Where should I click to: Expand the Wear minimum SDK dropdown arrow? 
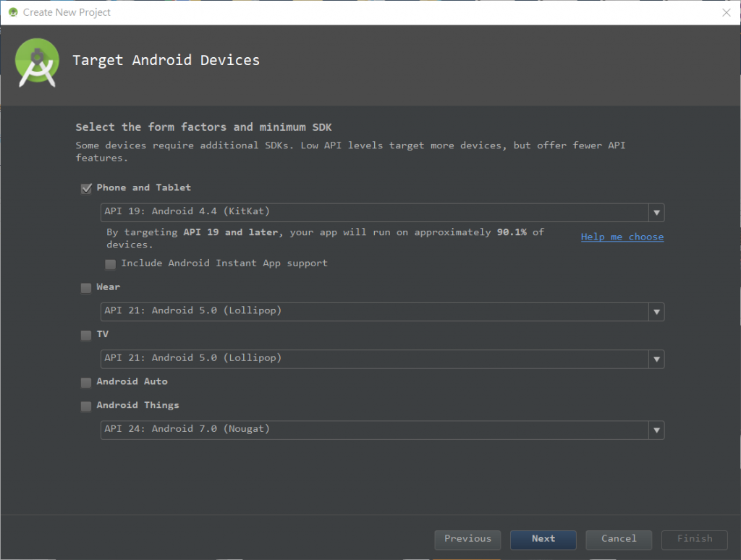tap(656, 311)
